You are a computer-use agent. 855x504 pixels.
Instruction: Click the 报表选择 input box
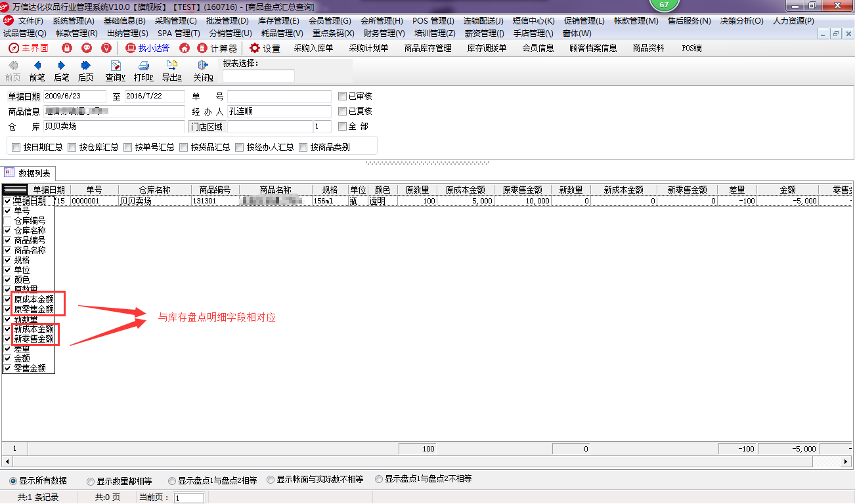pos(258,76)
